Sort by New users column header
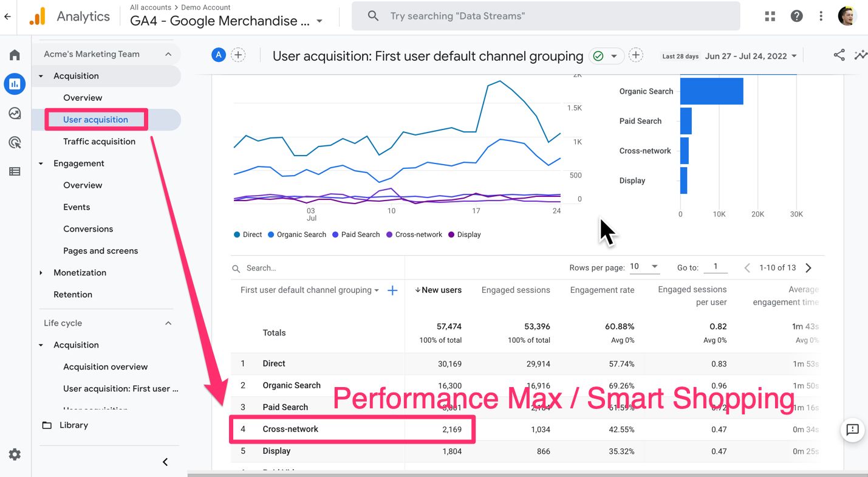 point(438,290)
